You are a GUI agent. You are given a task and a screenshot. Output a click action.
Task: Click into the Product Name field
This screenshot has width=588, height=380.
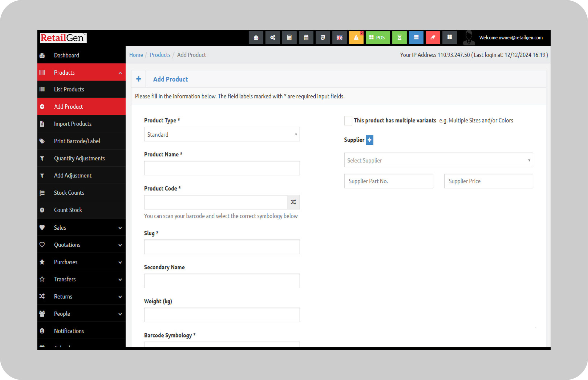222,168
